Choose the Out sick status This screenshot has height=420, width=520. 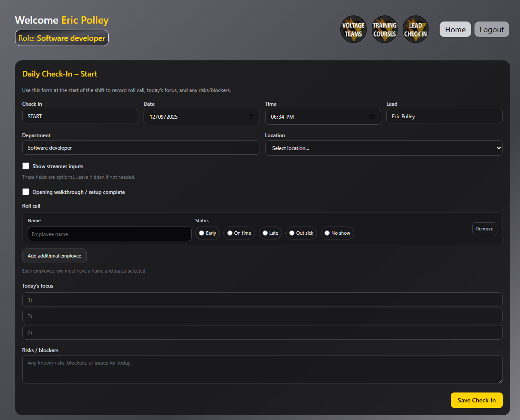292,233
